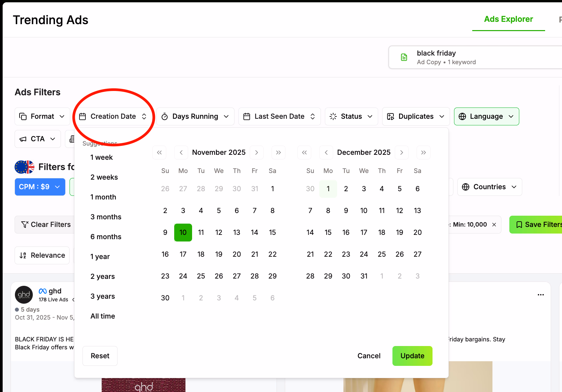
Task: Click the double-left arrow on the November calendar
Action: tap(159, 152)
